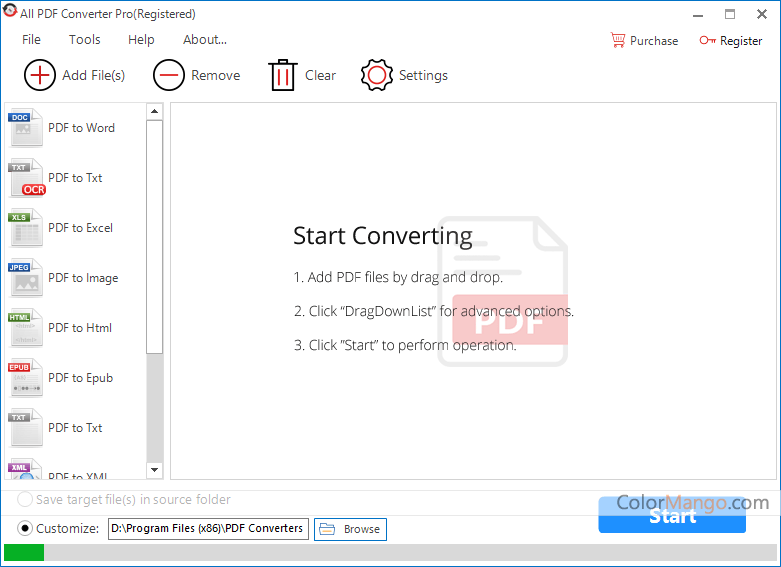The width and height of the screenshot is (781, 567).
Task: Click the Register key icon
Action: [707, 40]
